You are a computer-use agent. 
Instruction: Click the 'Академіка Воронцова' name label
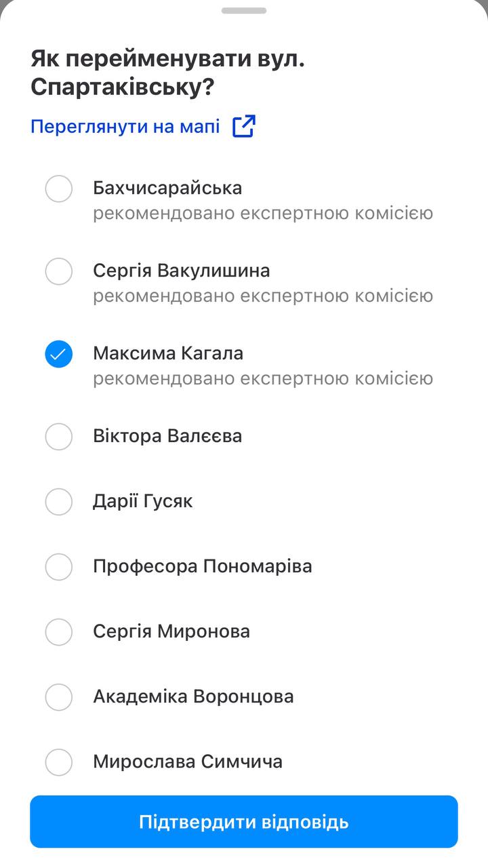pos(193,696)
